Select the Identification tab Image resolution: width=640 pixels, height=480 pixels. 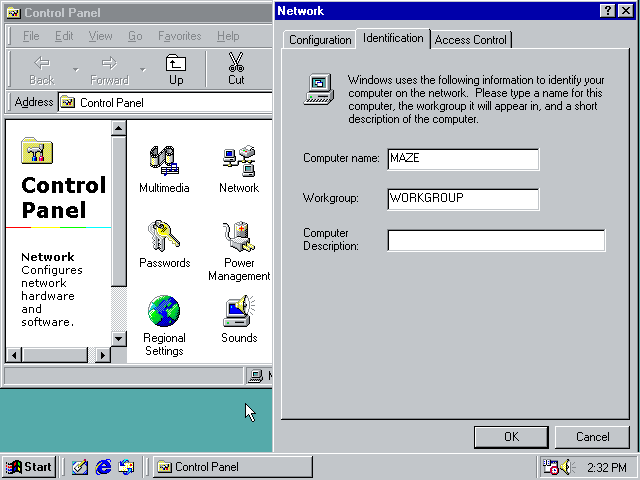click(393, 38)
